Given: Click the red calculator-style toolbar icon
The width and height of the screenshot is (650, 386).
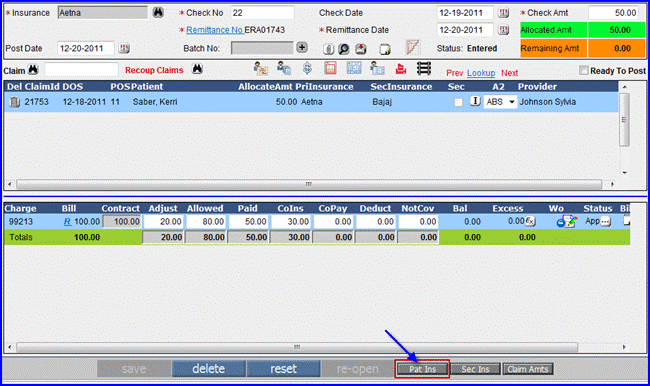Looking at the screenshot, I should pos(330,68).
